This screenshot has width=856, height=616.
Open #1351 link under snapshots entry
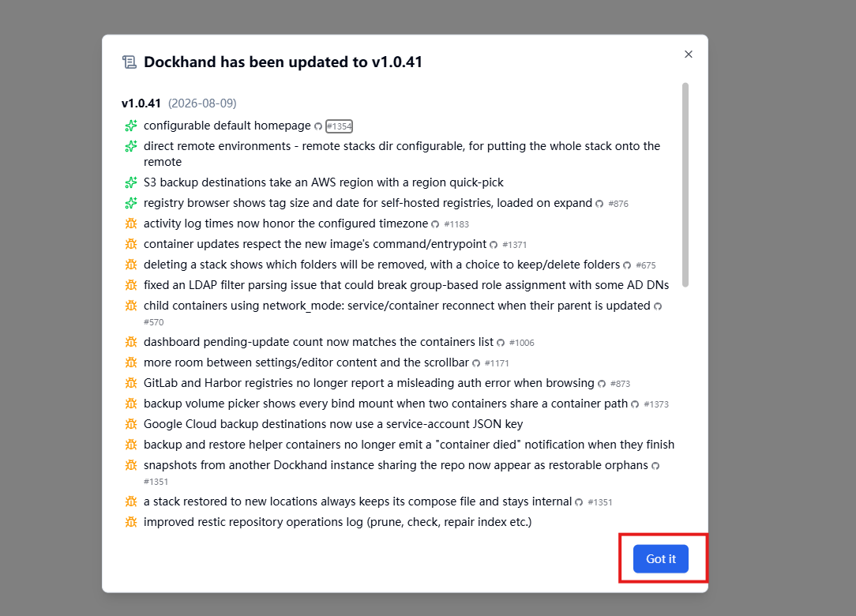(x=156, y=482)
